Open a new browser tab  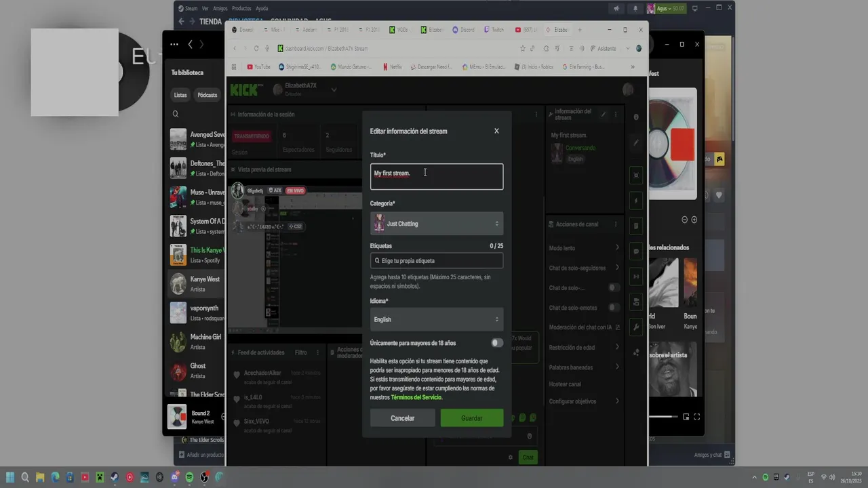[x=580, y=30]
